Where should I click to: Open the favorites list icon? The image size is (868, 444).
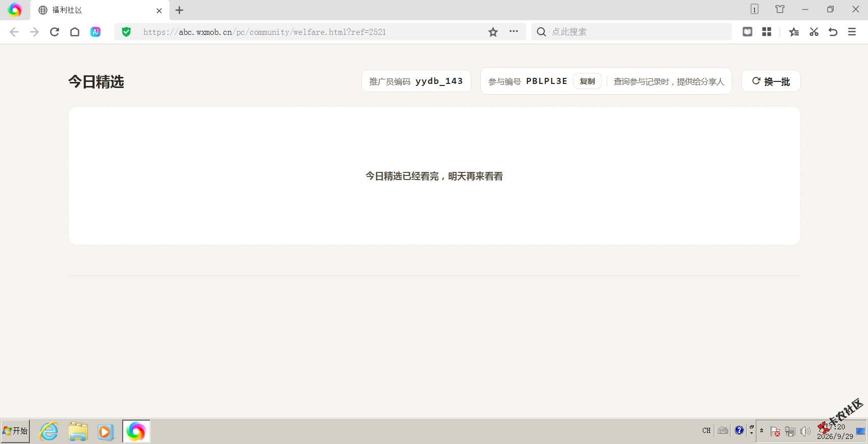point(794,32)
